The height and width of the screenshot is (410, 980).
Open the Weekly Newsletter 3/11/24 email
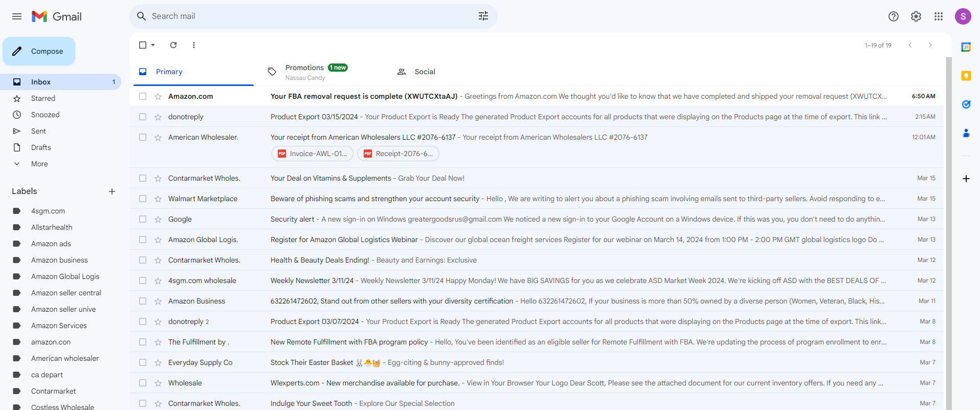click(x=537, y=280)
